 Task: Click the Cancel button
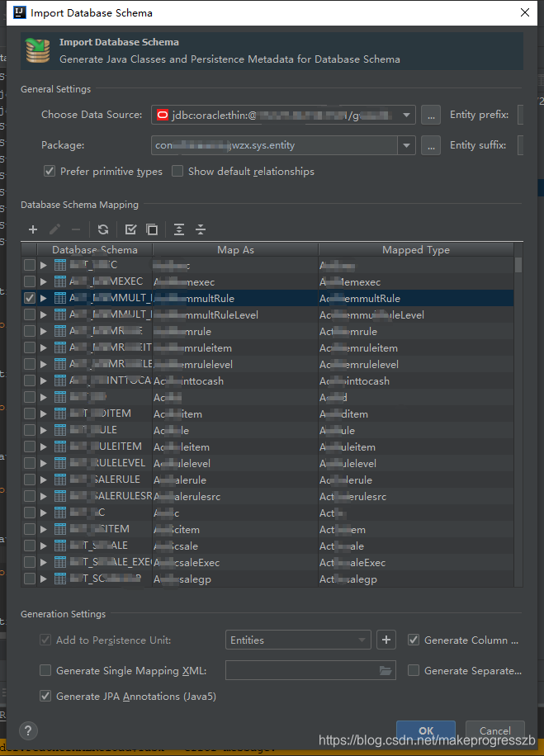tap(494, 731)
